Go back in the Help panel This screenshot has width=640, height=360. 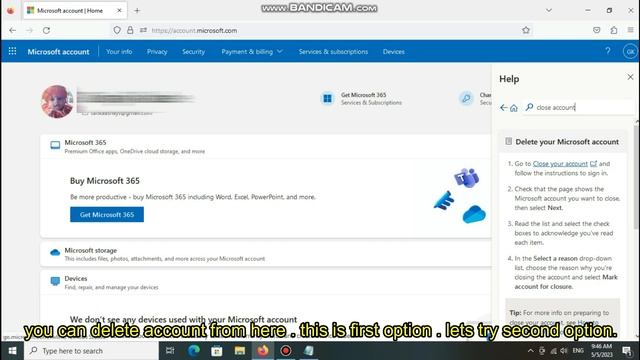tap(503, 107)
